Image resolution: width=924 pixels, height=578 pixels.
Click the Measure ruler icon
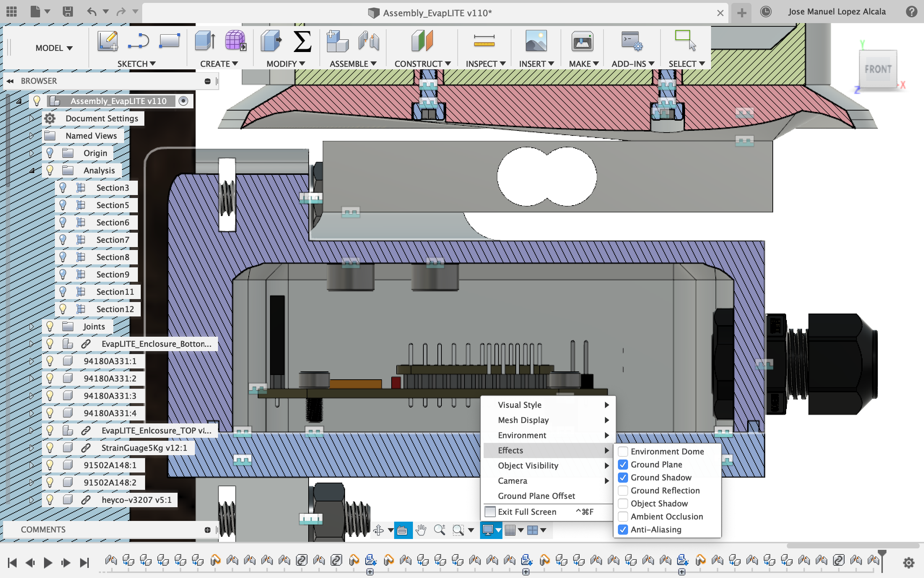pyautogui.click(x=484, y=41)
